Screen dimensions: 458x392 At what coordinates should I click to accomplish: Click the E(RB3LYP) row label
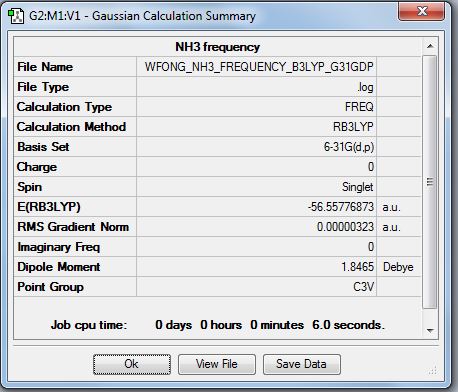tap(49, 207)
